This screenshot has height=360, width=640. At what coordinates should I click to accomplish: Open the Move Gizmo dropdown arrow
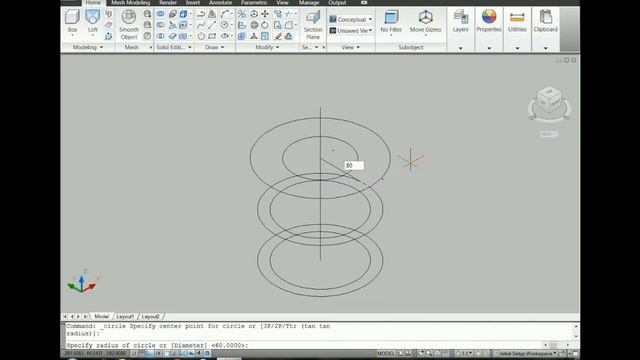(425, 36)
